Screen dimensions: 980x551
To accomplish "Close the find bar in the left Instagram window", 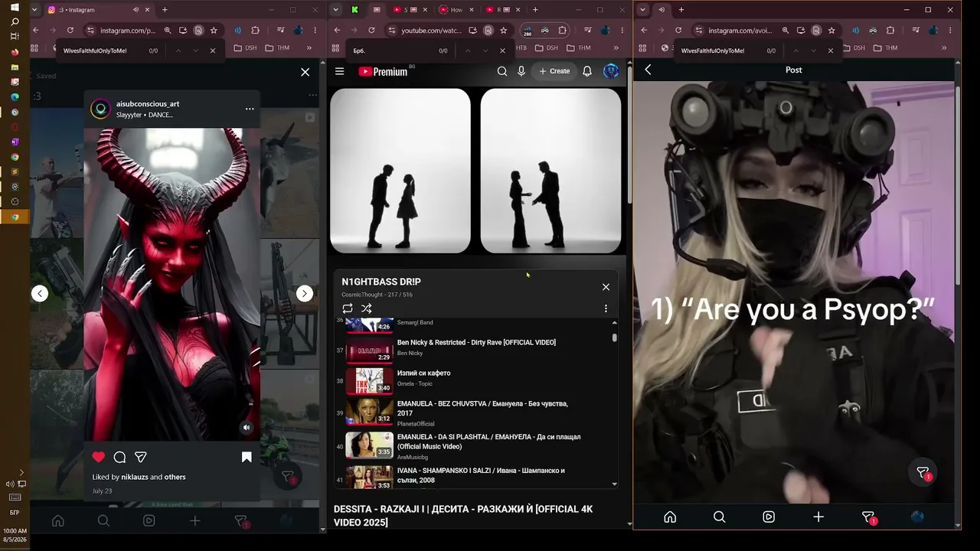I will pos(213,51).
